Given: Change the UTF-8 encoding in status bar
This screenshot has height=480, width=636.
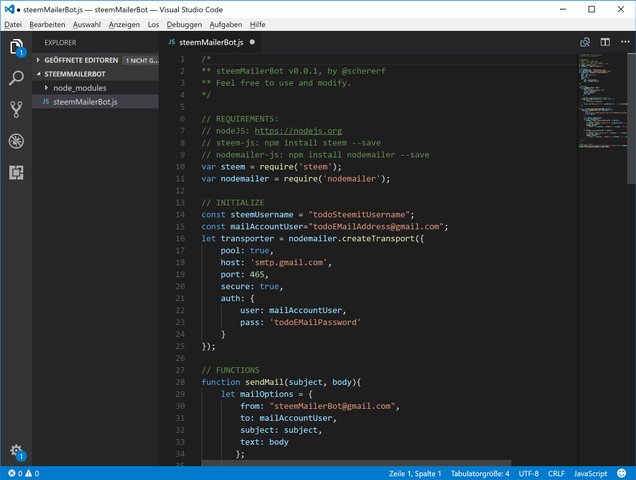Looking at the screenshot, I should 529,474.
